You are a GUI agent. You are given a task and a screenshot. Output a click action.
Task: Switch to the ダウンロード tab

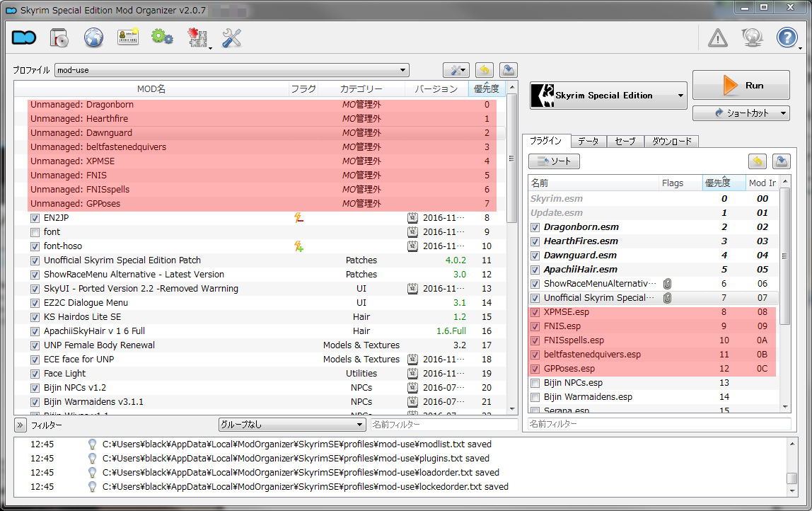[672, 141]
